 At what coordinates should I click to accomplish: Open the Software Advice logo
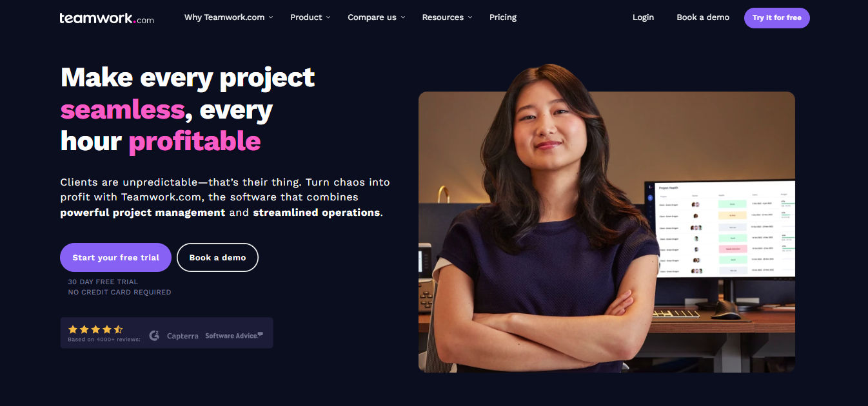click(234, 335)
